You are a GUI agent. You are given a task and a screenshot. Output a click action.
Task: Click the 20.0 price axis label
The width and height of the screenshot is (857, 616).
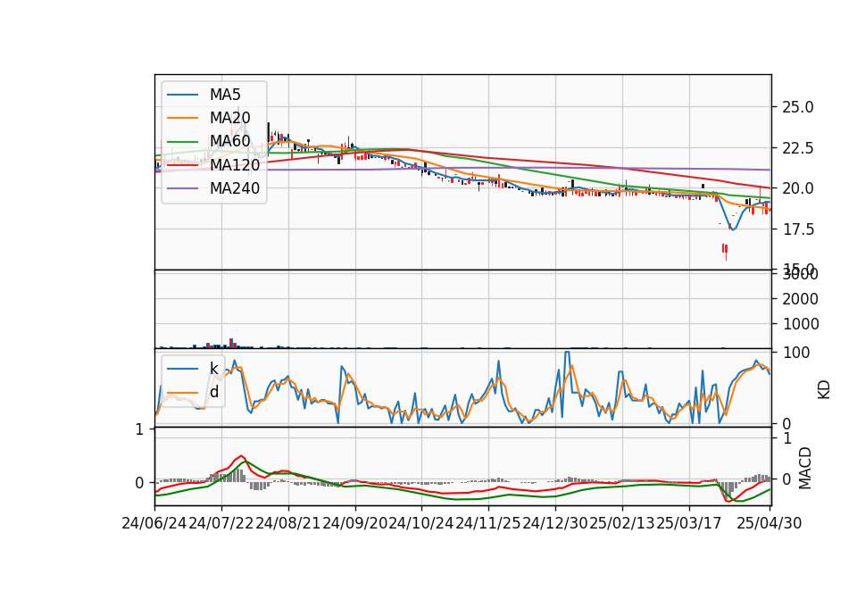(797, 188)
